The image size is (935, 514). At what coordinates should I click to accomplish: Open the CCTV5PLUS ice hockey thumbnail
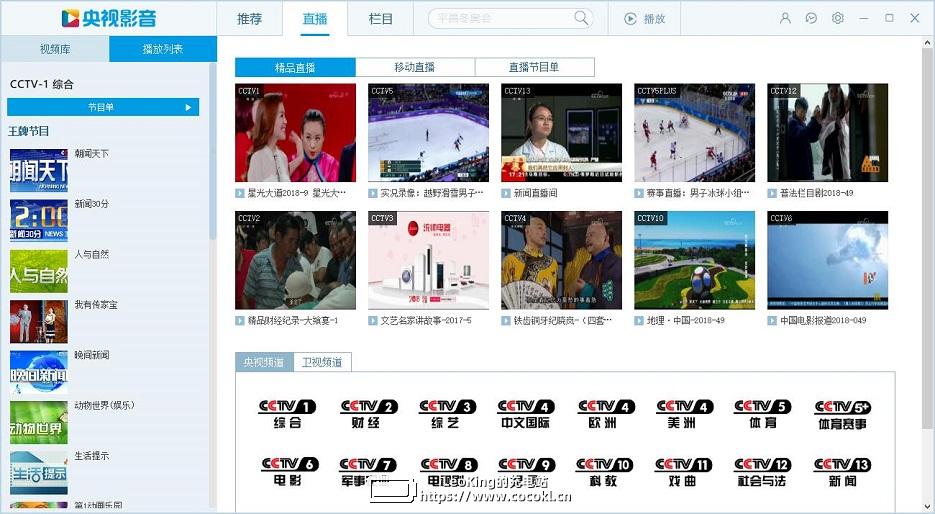coord(694,132)
